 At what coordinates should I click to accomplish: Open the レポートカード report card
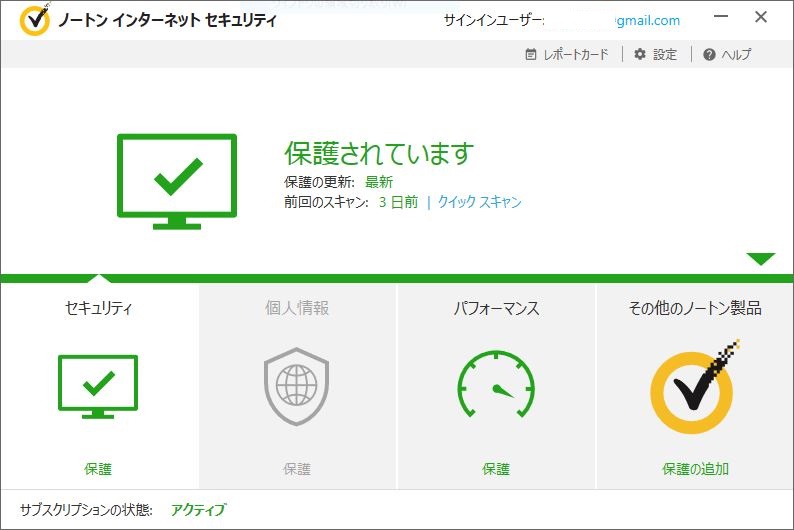pos(567,54)
